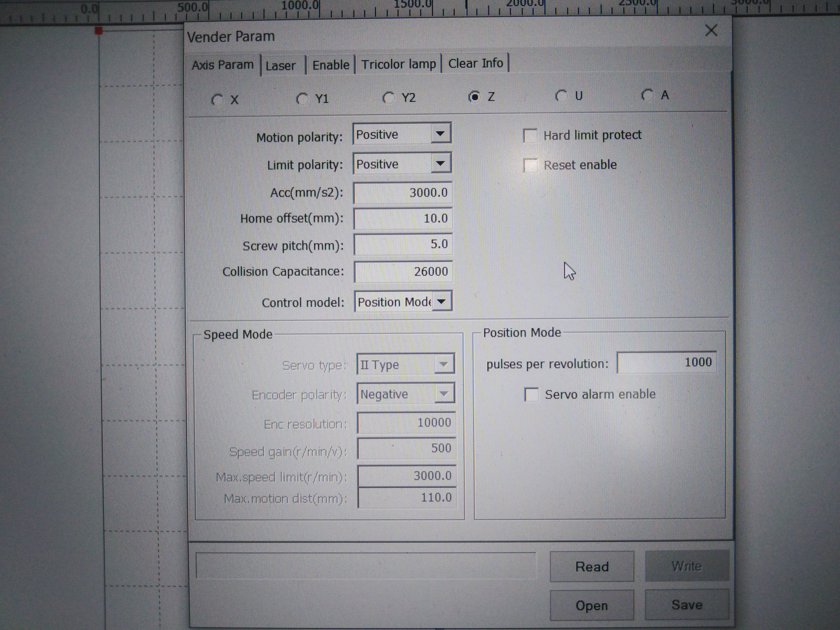The height and width of the screenshot is (630, 840).
Task: Toggle the Reset enable checkbox
Action: click(530, 165)
